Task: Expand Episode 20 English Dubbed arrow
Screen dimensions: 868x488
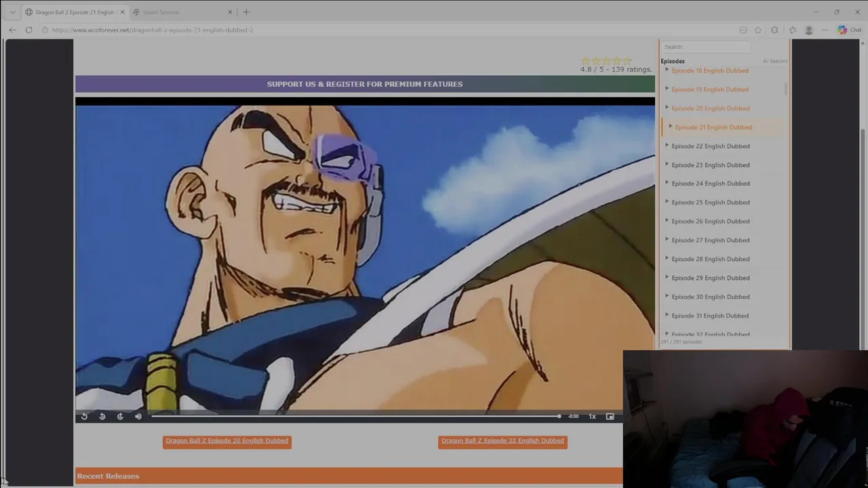Action: click(667, 108)
